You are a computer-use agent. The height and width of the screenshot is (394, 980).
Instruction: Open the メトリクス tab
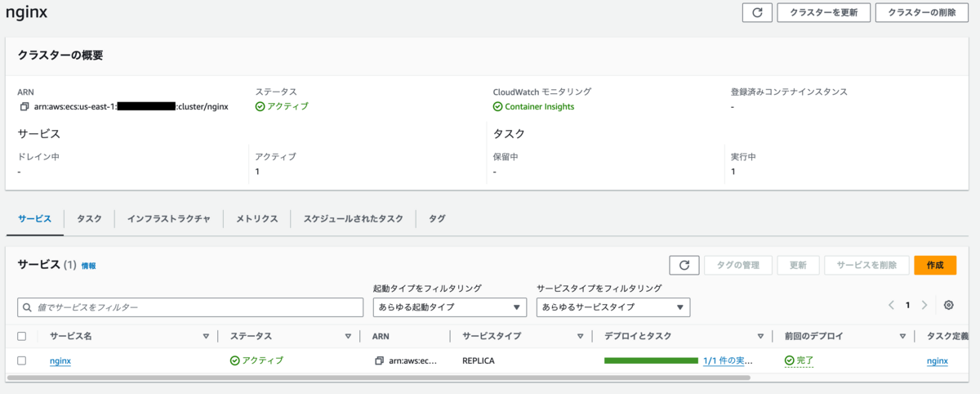[x=257, y=219]
